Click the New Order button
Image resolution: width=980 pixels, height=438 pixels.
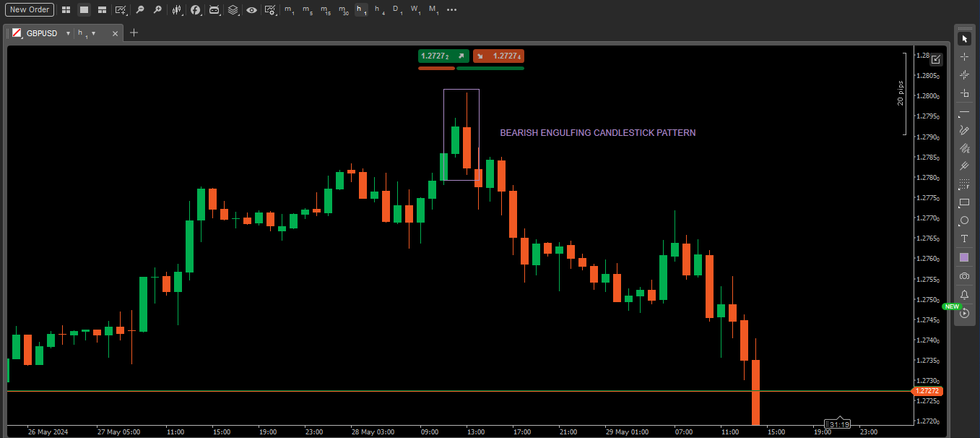(29, 9)
